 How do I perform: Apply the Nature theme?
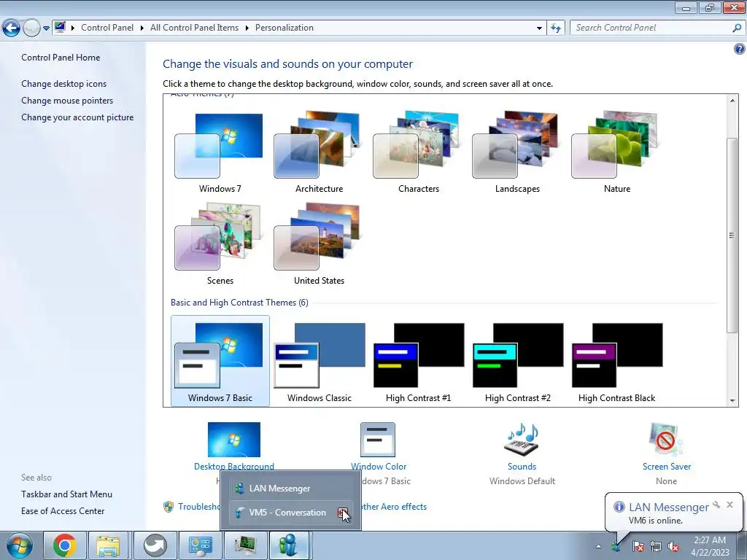point(616,152)
